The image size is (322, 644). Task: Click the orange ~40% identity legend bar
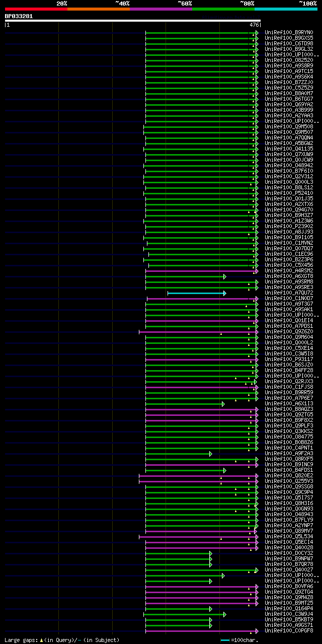point(98,9)
